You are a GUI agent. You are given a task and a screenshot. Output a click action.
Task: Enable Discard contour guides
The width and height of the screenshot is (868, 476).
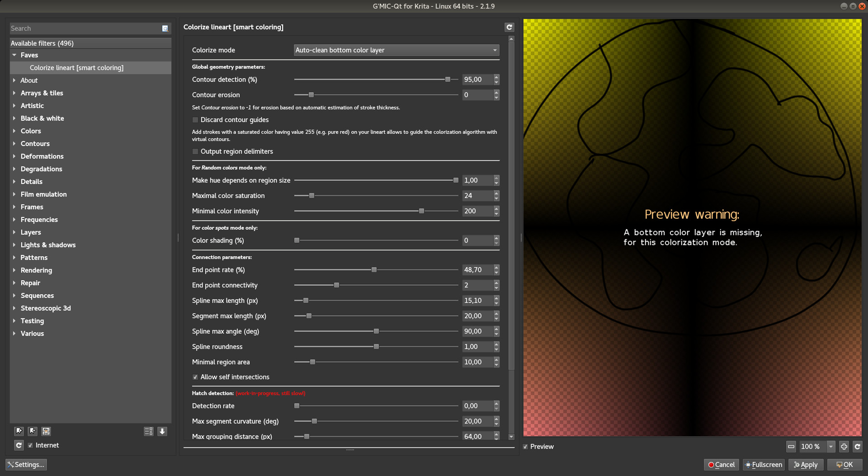[x=195, y=120]
